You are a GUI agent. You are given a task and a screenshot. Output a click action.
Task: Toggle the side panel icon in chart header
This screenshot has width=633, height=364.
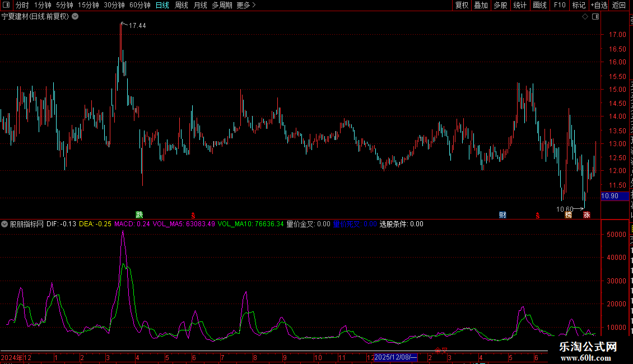click(x=595, y=17)
